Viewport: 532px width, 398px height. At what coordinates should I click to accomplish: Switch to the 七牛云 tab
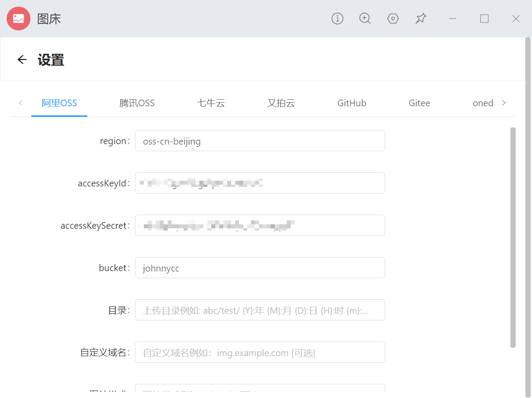click(x=211, y=103)
